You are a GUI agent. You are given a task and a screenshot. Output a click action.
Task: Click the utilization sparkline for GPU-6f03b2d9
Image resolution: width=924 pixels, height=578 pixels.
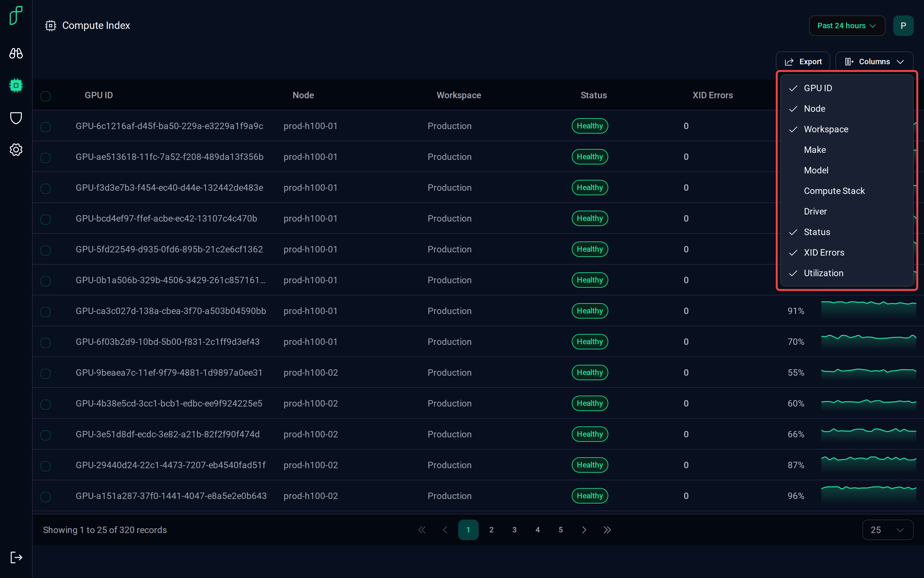868,342
